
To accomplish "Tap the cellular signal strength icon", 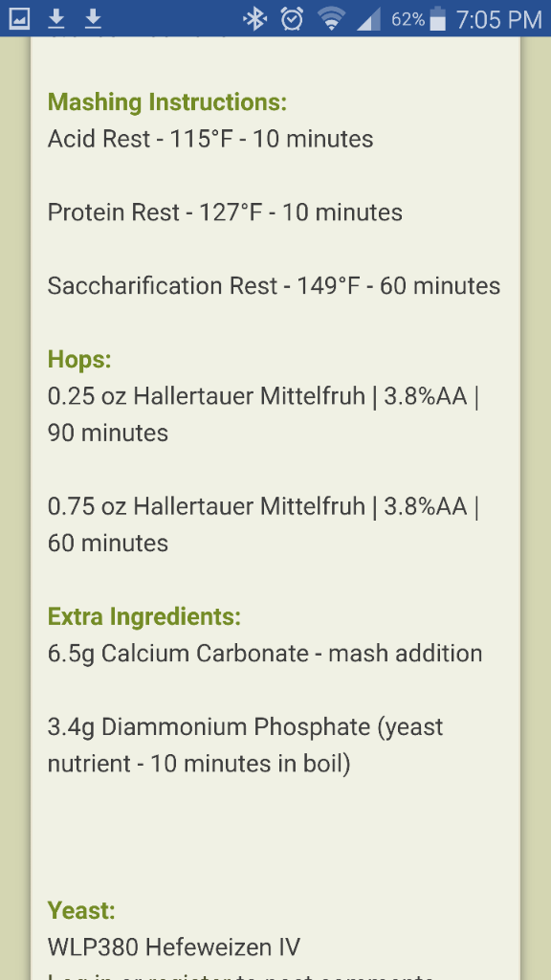I will tap(368, 19).
